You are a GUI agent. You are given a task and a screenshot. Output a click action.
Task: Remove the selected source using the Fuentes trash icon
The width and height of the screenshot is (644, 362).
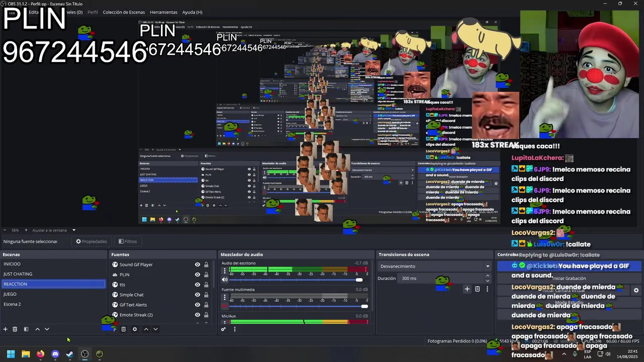[124, 329]
